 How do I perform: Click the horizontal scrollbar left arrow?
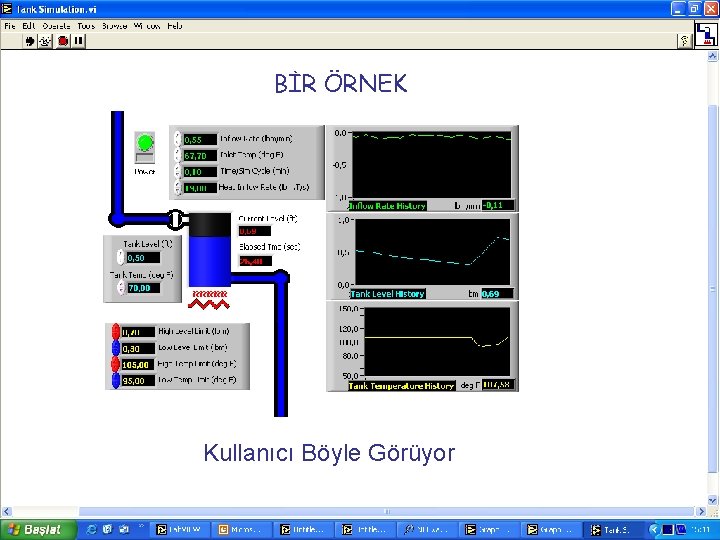(x=6, y=511)
